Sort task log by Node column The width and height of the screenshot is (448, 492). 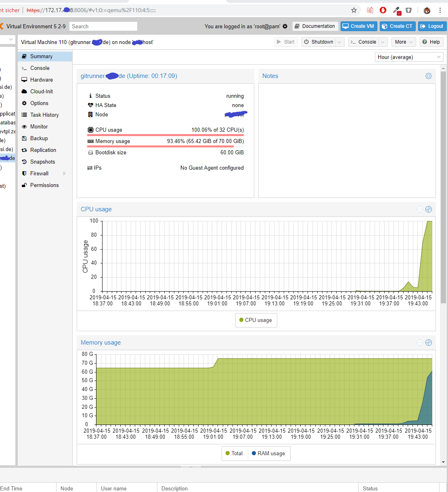76,488
